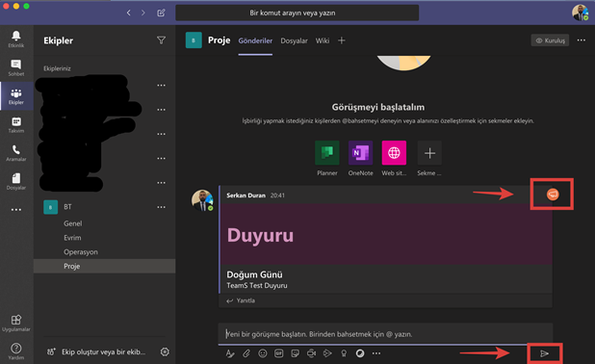Open more options for BT team
This screenshot has height=364, width=595.
(162, 207)
